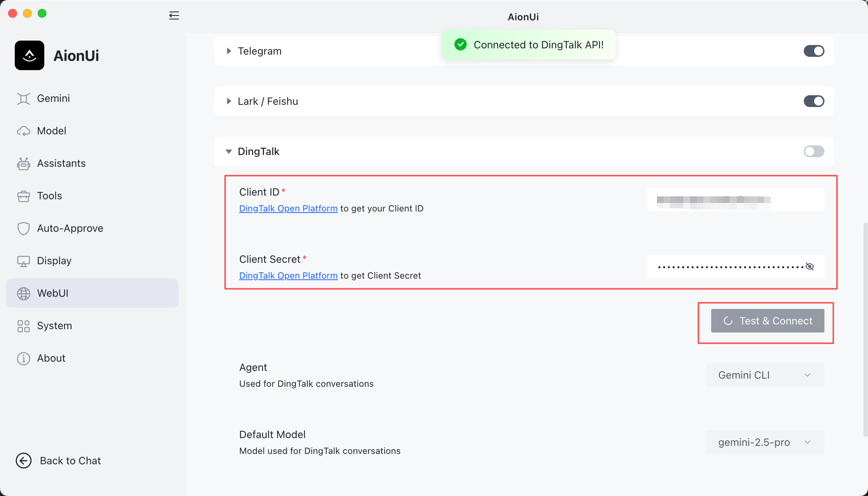The width and height of the screenshot is (868, 496).
Task: Click 'Model used for DingTalk conversations' text
Action: (320, 451)
